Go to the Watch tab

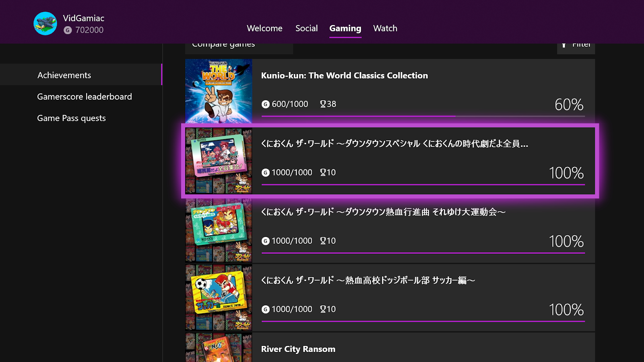coord(385,28)
